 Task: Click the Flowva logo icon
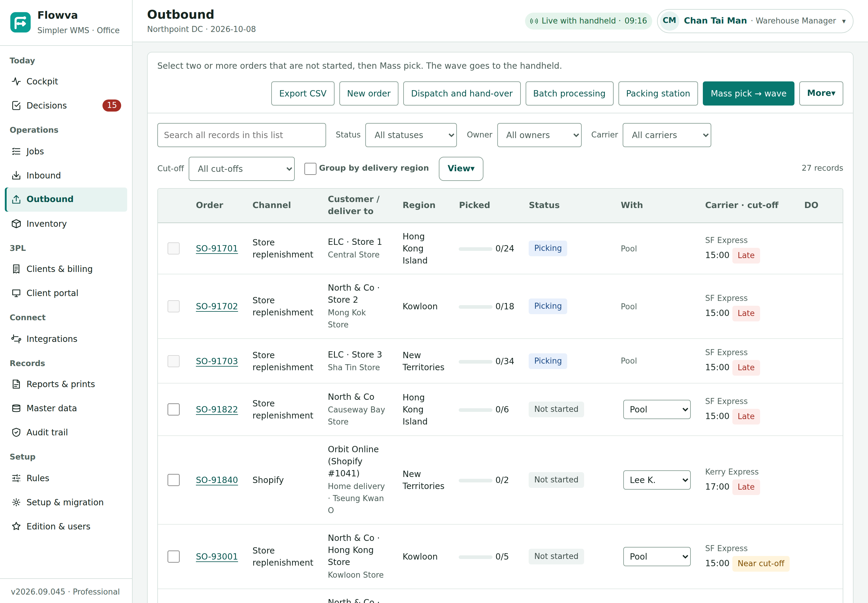pos(20,22)
